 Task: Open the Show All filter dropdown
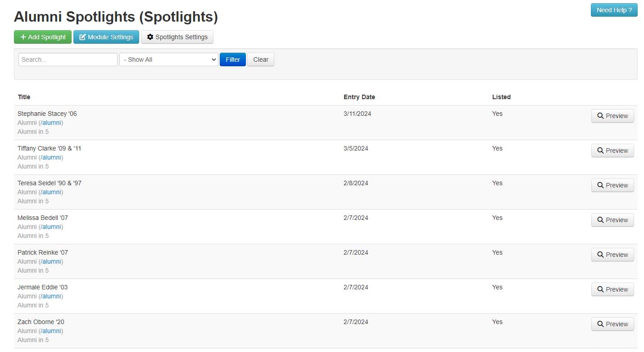(x=168, y=59)
